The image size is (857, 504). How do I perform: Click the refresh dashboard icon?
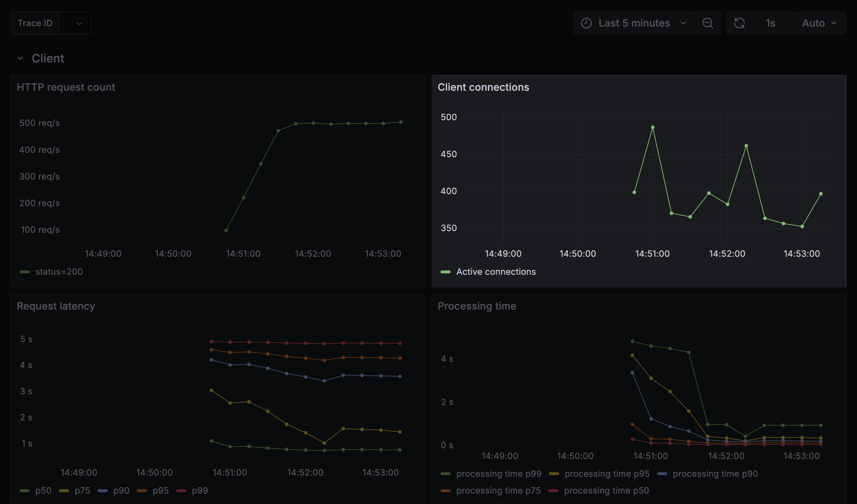click(740, 23)
